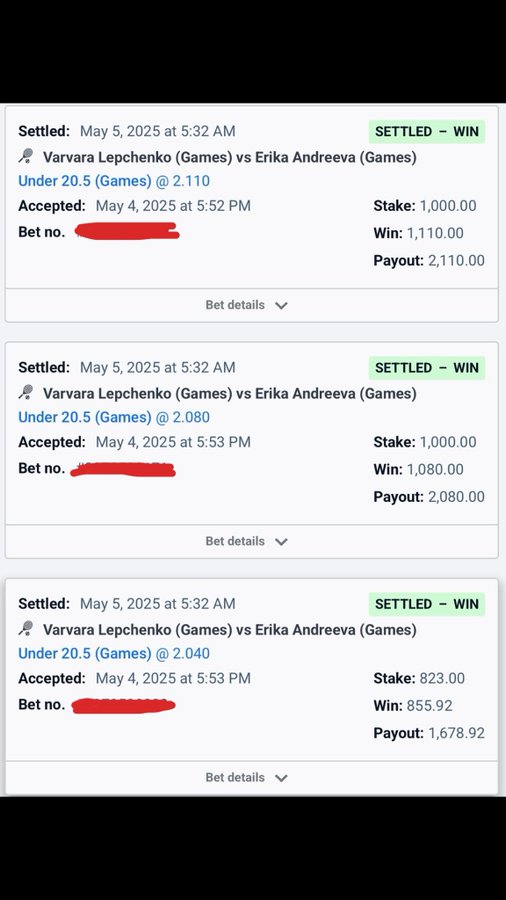Click redacted bet number in first card
This screenshot has height=900, width=506.
coord(127,231)
